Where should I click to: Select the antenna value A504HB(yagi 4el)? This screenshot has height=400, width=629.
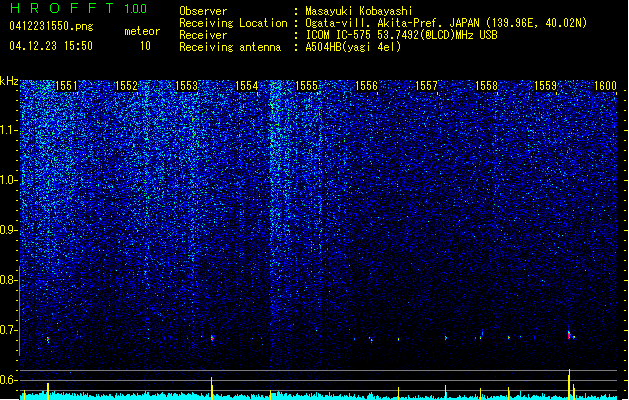coord(353,47)
